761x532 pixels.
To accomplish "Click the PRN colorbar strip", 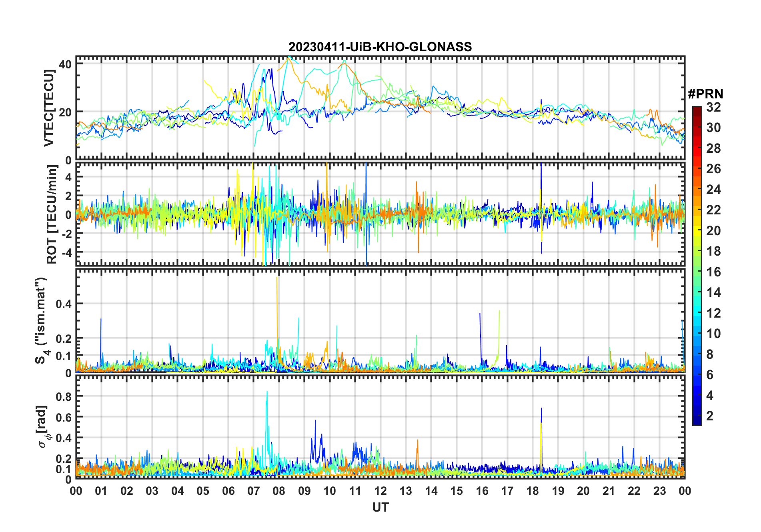I will click(x=697, y=266).
